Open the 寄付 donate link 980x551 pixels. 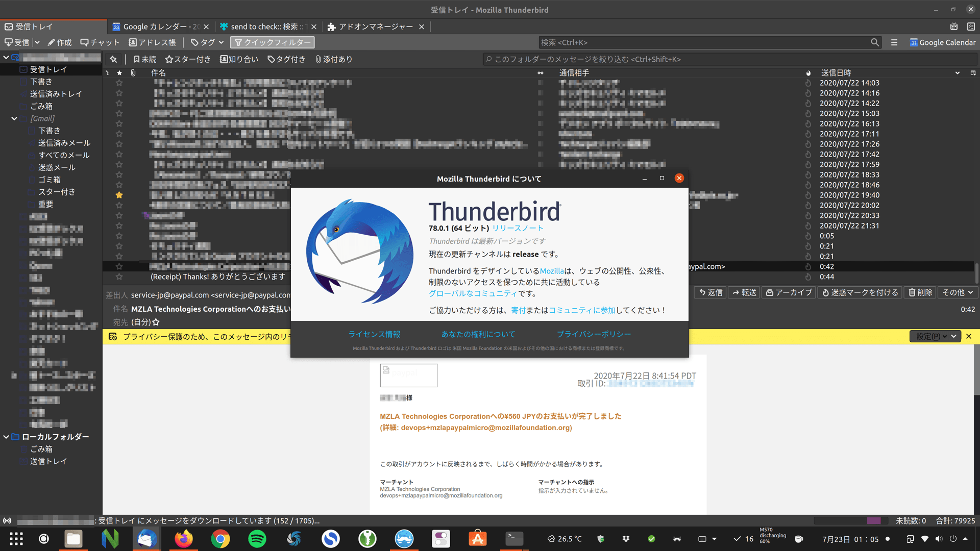point(519,310)
